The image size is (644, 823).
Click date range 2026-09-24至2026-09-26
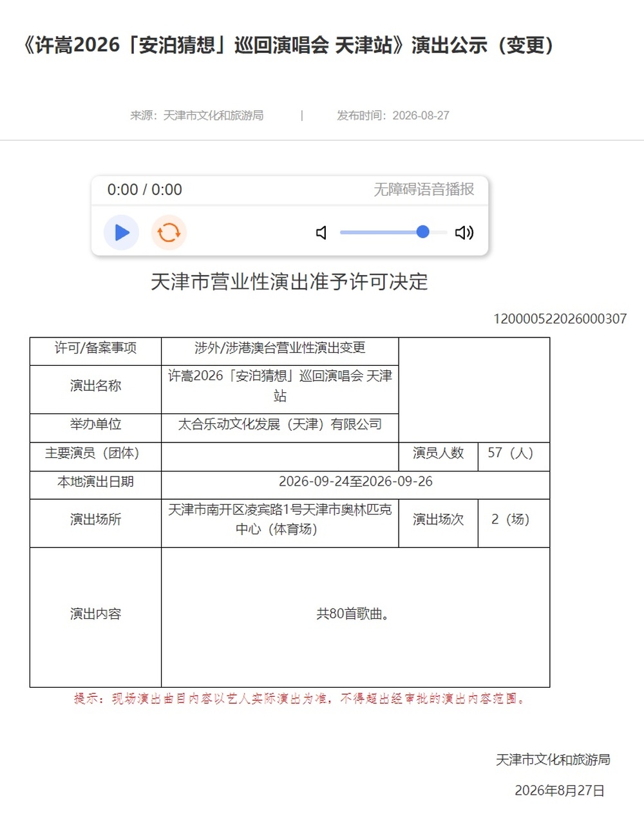pos(355,486)
